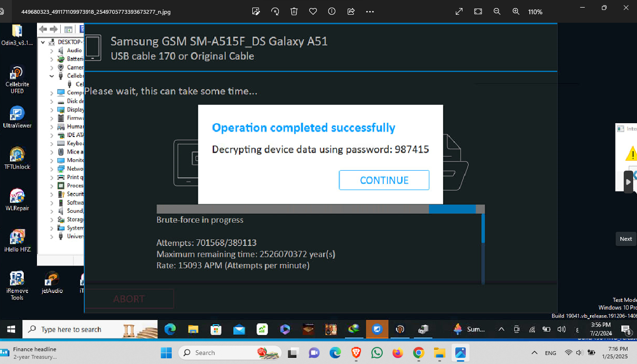Click the 110% zoom level readout
This screenshot has width=637, height=364.
535,12
